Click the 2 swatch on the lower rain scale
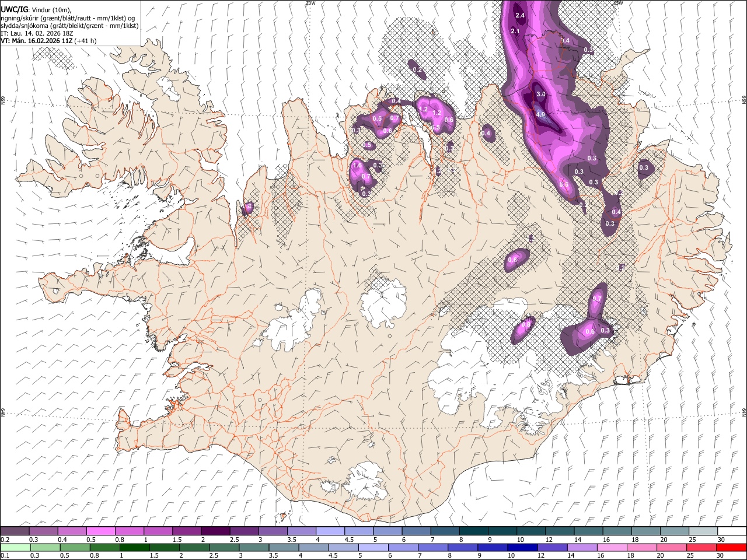The width and height of the screenshot is (747, 560). point(195,547)
